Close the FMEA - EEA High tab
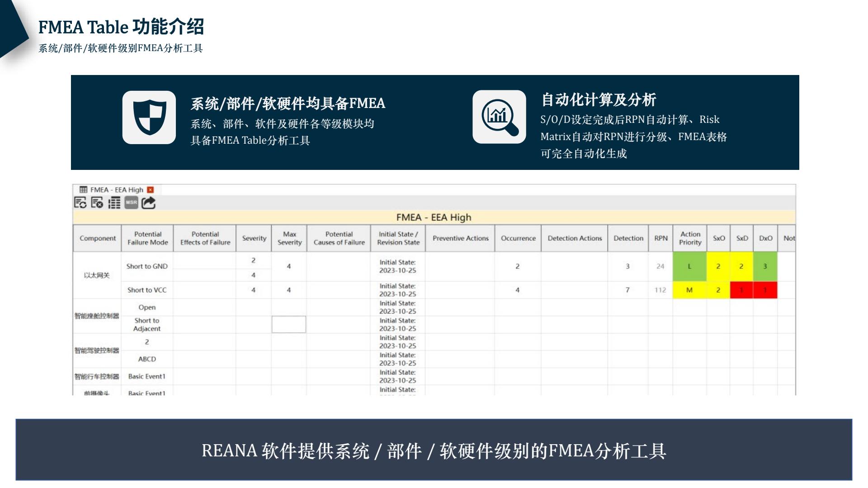Screen dimensions: 868x488 coord(150,190)
